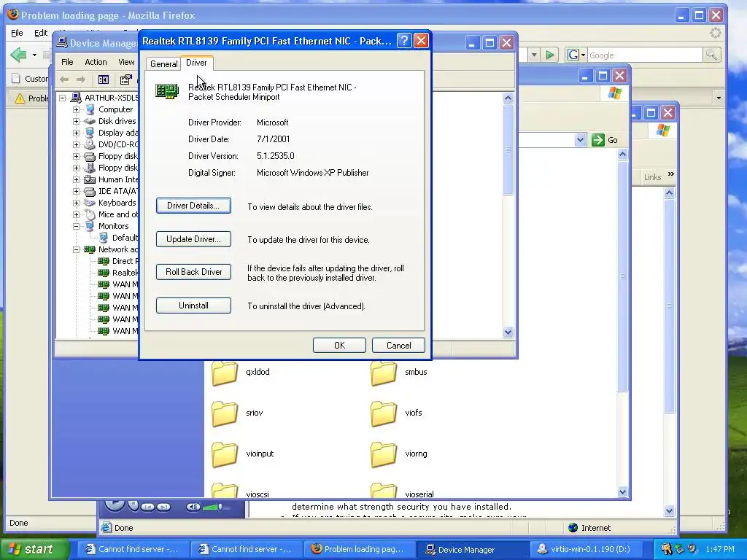Viewport: 747px width, 560px height.
Task: Switch to Device Manager in taskbar
Action: click(472, 550)
